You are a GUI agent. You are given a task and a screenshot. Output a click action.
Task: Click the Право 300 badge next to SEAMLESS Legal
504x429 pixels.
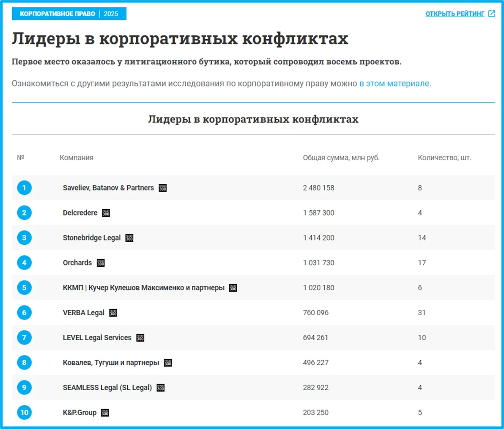click(160, 388)
